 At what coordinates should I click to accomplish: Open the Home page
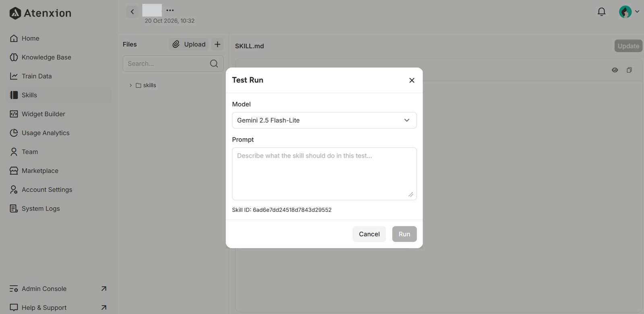pos(60,38)
